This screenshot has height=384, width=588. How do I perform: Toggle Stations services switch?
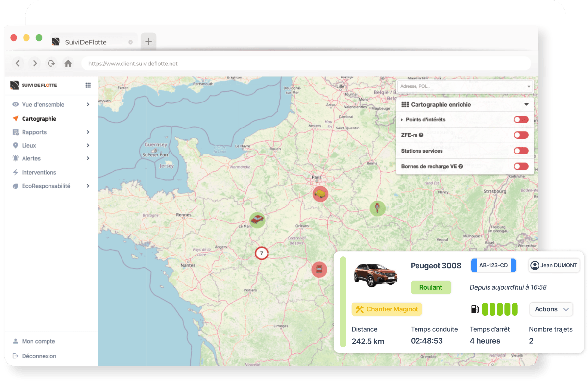tap(521, 151)
